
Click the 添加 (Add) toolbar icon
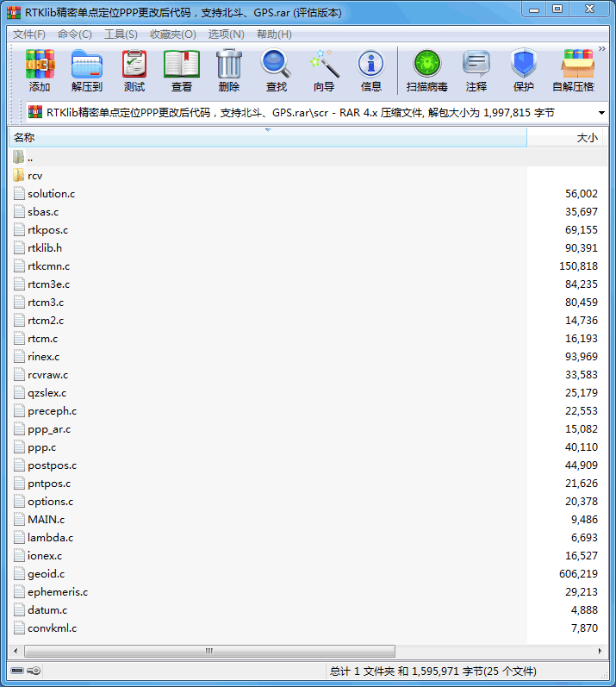pos(40,71)
